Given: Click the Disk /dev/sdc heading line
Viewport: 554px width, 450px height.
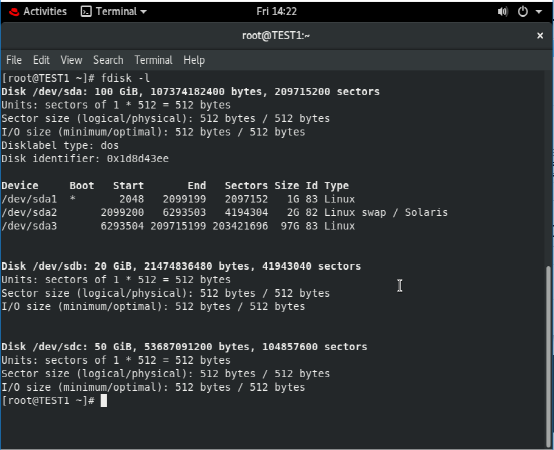Looking at the screenshot, I should pos(184,347).
